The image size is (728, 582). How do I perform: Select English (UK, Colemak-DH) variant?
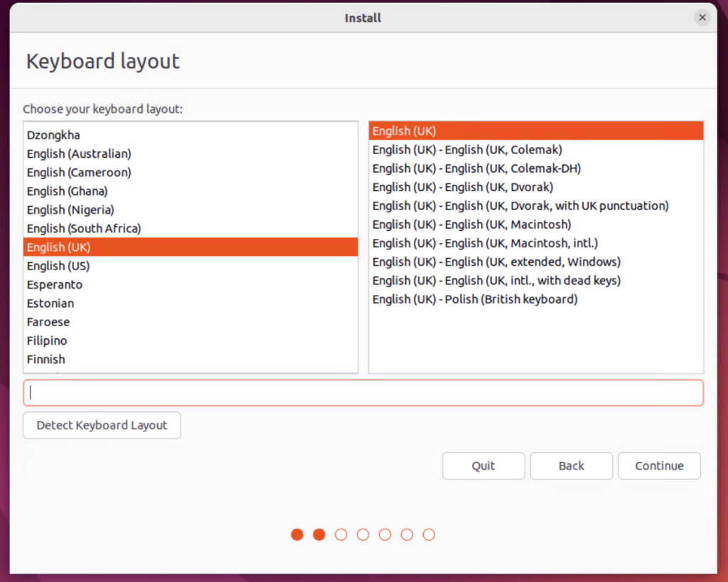(x=536, y=168)
